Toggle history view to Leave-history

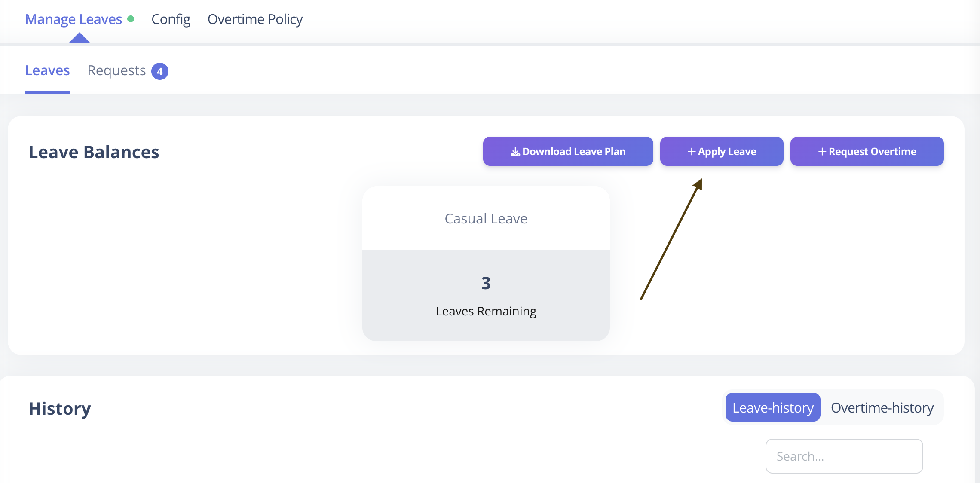tap(773, 407)
